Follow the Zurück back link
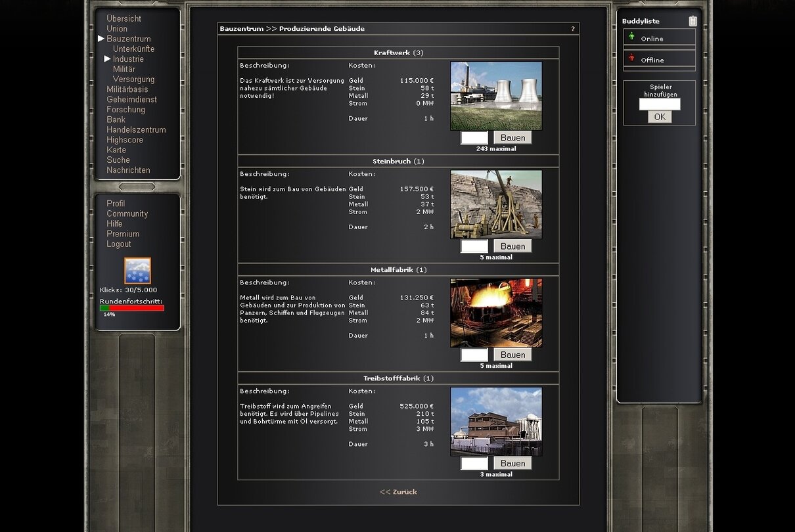The width and height of the screenshot is (795, 532). tap(398, 492)
